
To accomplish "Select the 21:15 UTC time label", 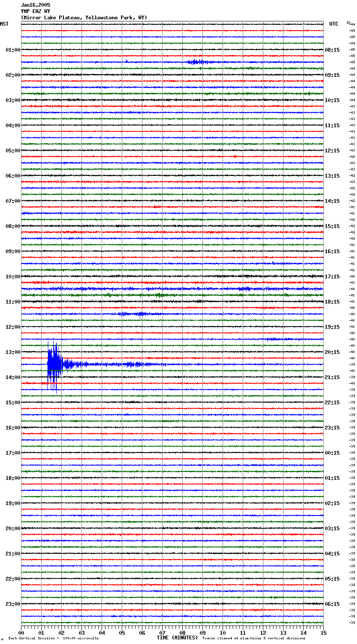I will 332,377.
